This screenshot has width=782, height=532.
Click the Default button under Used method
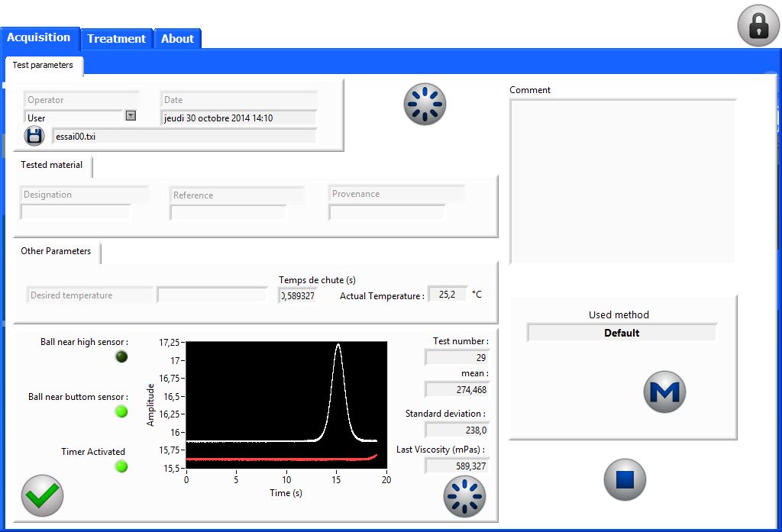coord(621,333)
